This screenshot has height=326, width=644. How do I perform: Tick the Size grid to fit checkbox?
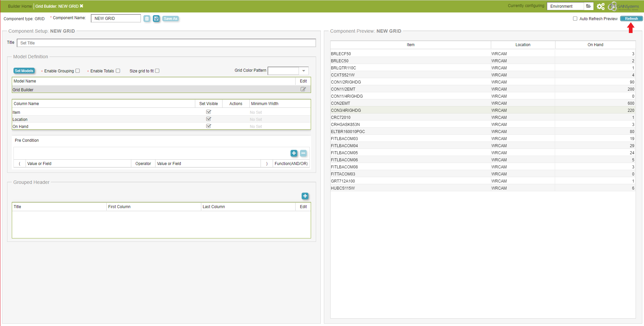[157, 71]
